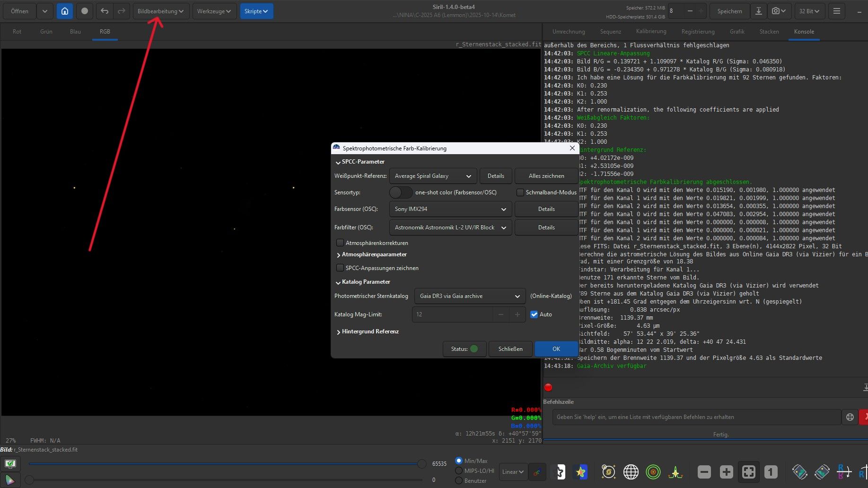Enable the Atmosphärenkorrekturen checkbox

(340, 243)
